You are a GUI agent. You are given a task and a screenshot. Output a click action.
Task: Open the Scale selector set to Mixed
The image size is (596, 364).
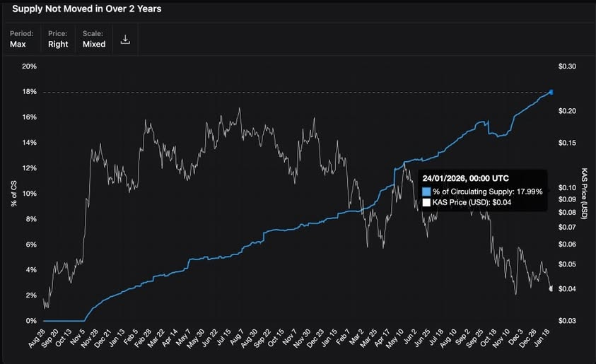pos(94,39)
